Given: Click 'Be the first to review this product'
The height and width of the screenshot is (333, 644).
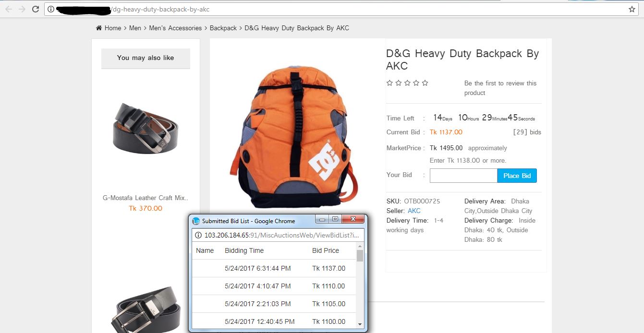Looking at the screenshot, I should point(500,88).
